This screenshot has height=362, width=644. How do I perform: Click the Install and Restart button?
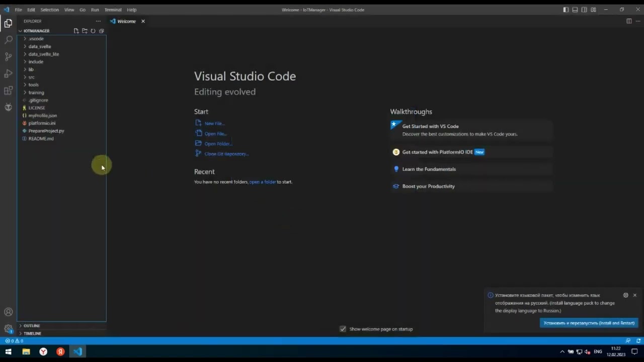coord(589,323)
